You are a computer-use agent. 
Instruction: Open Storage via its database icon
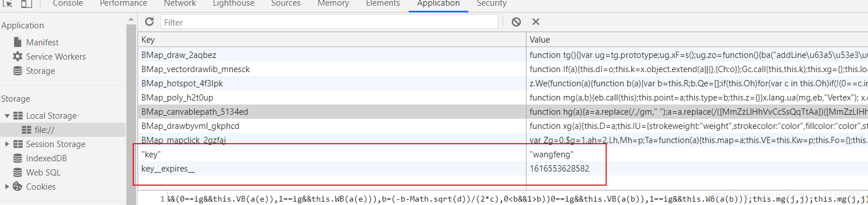click(18, 70)
